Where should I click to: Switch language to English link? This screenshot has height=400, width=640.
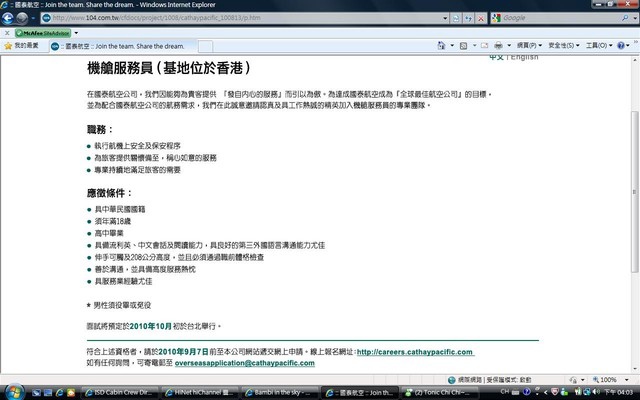524,58
